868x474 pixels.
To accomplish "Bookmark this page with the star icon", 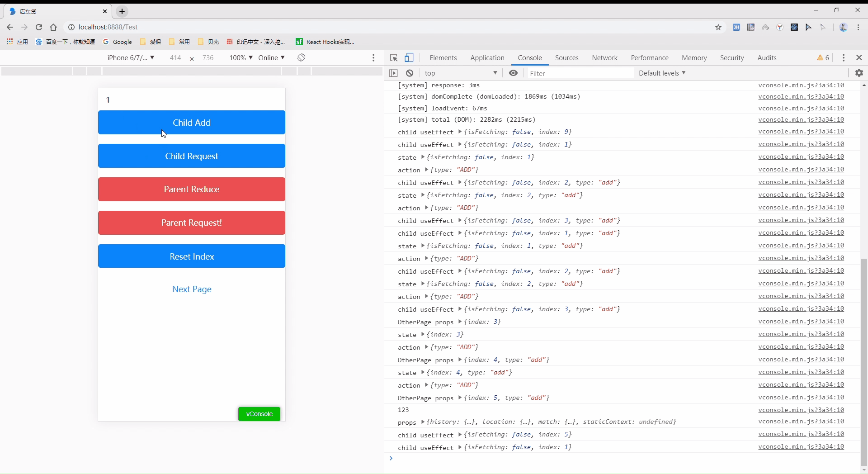I will click(718, 27).
